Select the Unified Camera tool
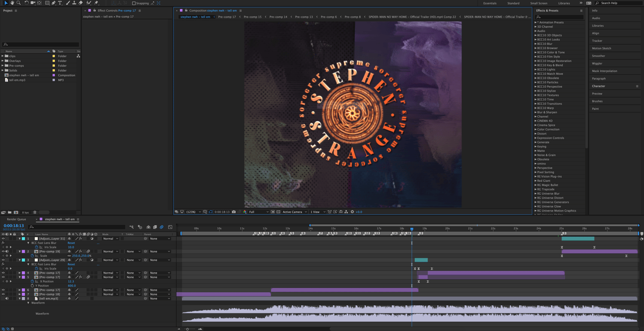Screen dimensions: 644x331 tap(33, 3)
